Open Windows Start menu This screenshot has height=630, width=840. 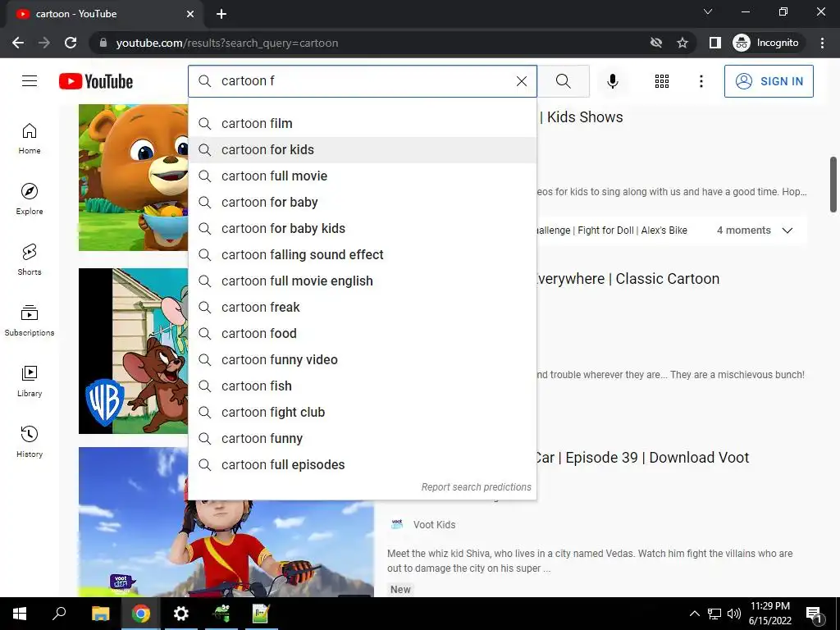click(20, 614)
